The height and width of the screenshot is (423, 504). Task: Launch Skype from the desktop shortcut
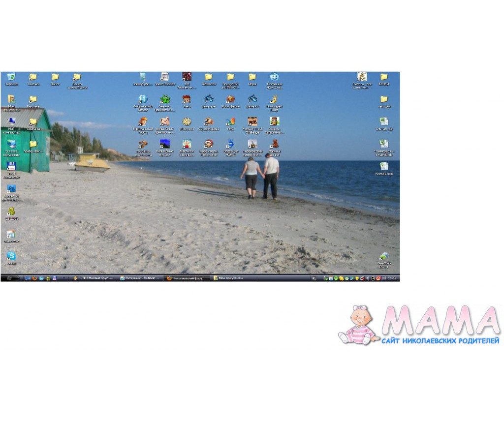point(11,256)
